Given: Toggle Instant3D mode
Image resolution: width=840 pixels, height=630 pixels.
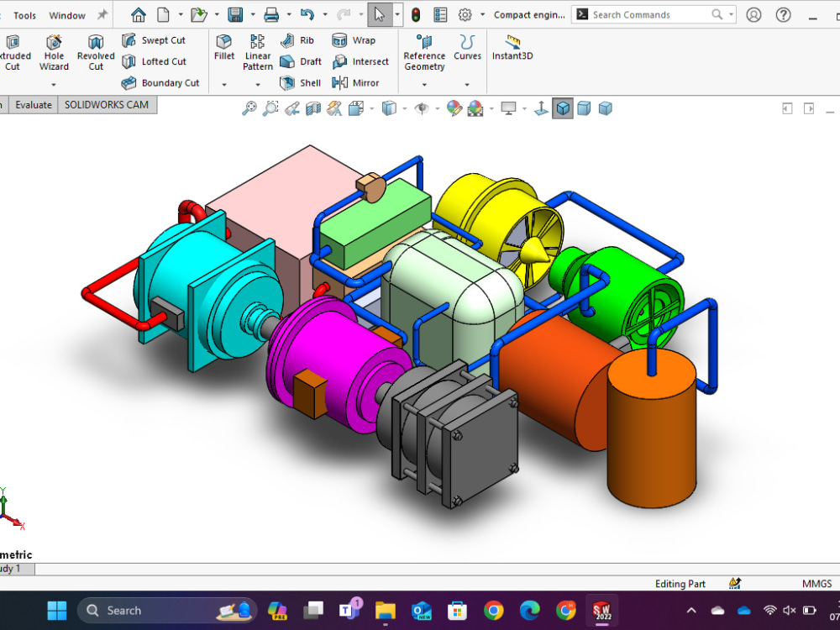Looking at the screenshot, I should tap(512, 50).
